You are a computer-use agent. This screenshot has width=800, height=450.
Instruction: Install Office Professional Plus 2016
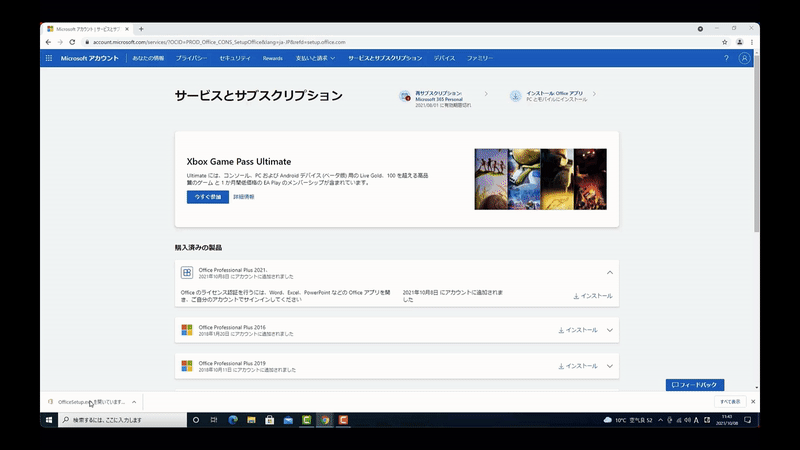pos(578,330)
